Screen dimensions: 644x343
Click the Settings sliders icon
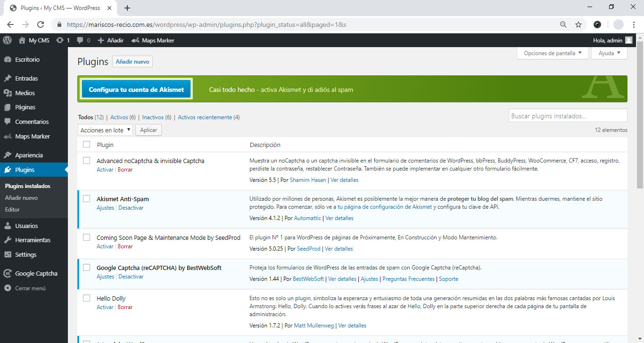pos(7,255)
